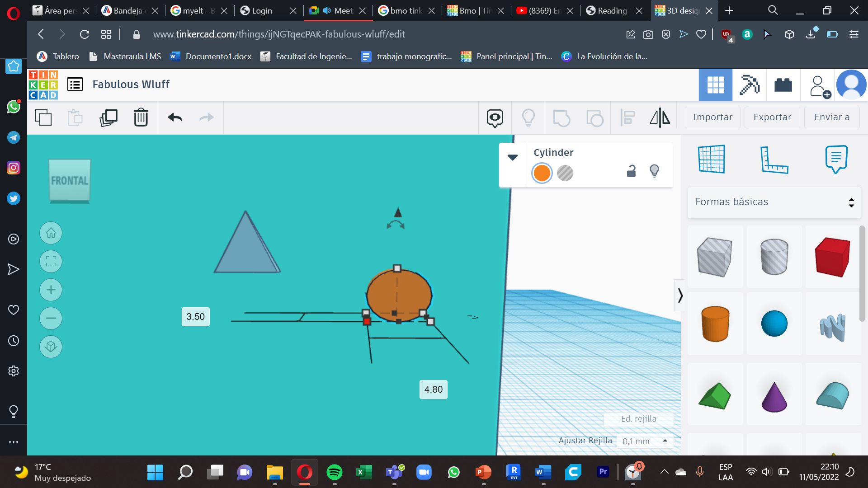Click the Importar button
Viewport: 868px width, 488px height.
tap(712, 117)
